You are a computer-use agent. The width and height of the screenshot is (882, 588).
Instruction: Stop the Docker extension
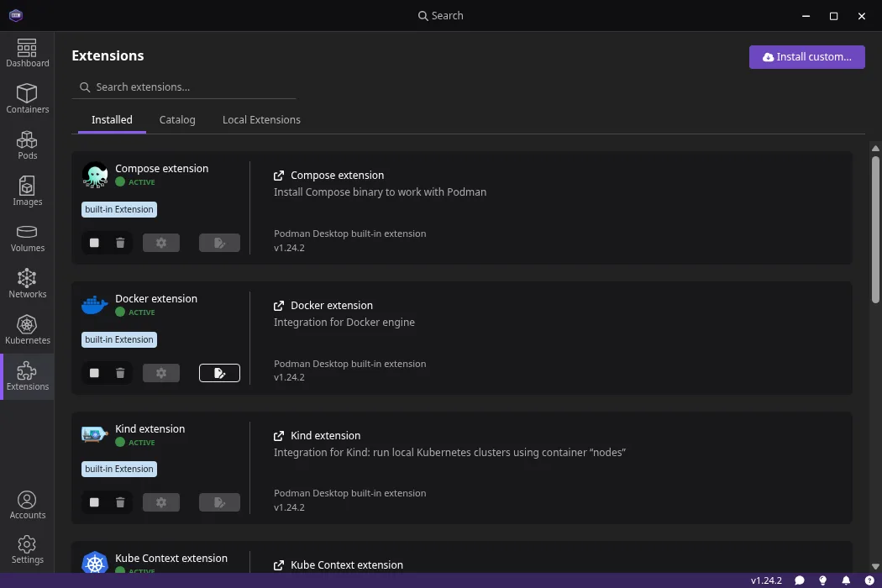[94, 373]
